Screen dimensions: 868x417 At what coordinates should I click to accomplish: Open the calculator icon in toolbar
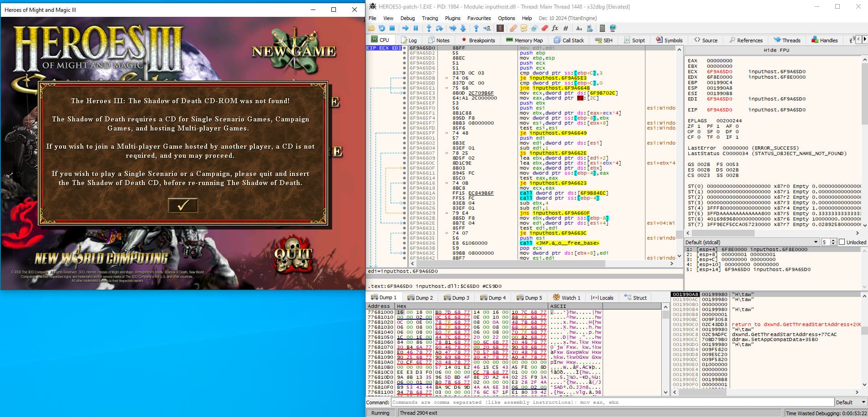point(602,28)
